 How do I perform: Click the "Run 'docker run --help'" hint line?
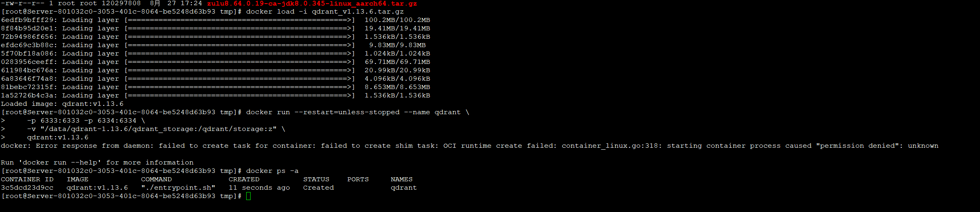click(x=97, y=162)
